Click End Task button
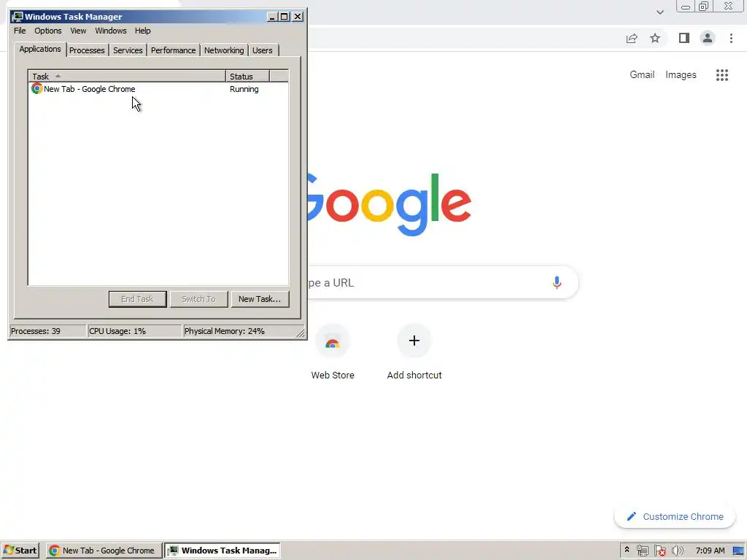Screen dimensions: 747x560 [137, 299]
